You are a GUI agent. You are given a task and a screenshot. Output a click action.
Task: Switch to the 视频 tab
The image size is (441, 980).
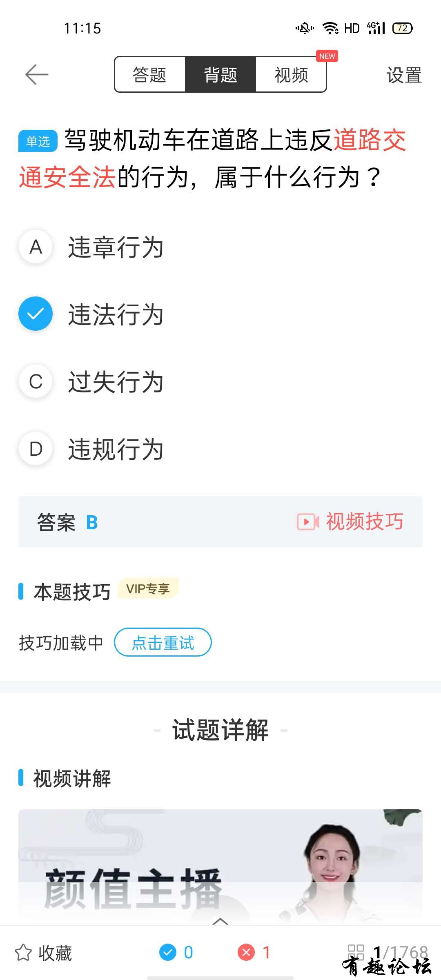[x=291, y=75]
